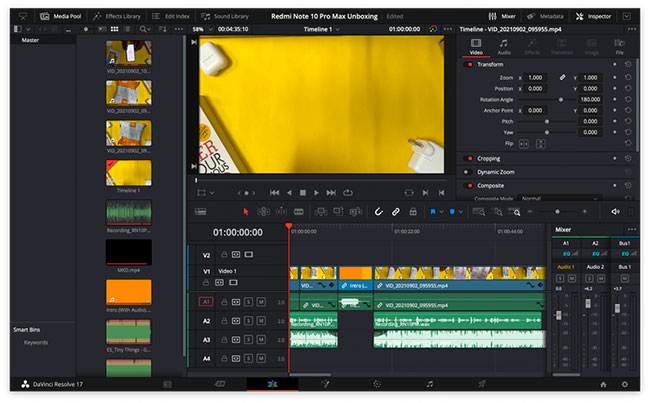
Task: Toggle Loop playback icon
Action: 348,193
